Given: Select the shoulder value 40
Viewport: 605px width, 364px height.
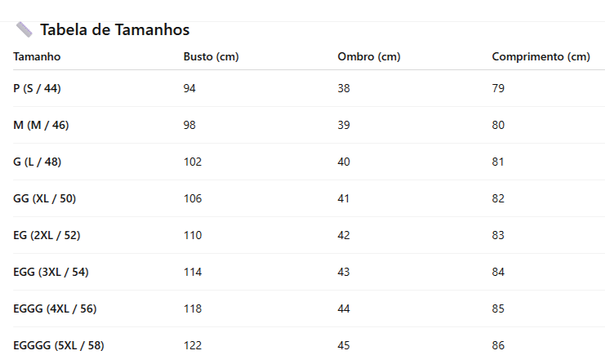Looking at the screenshot, I should (x=344, y=162).
